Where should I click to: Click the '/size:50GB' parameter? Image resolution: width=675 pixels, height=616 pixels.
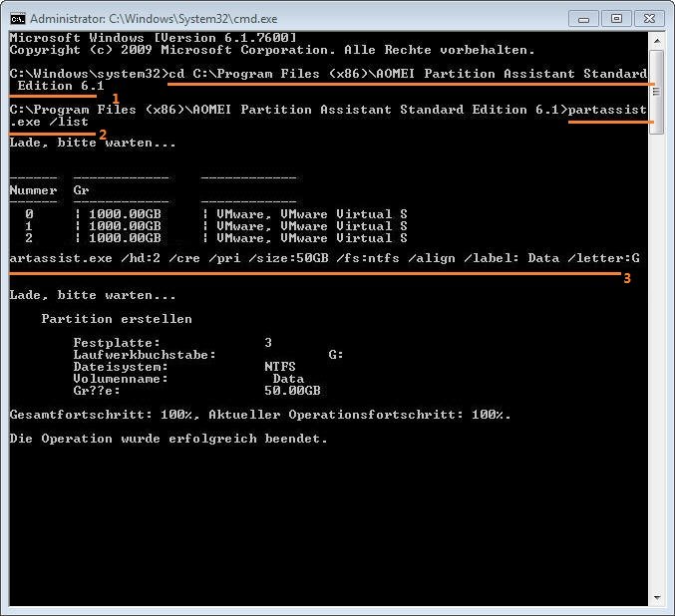pos(288,258)
